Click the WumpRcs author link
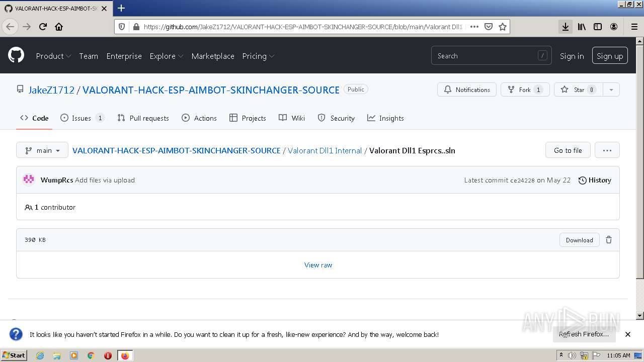644x362 pixels. tap(57, 180)
